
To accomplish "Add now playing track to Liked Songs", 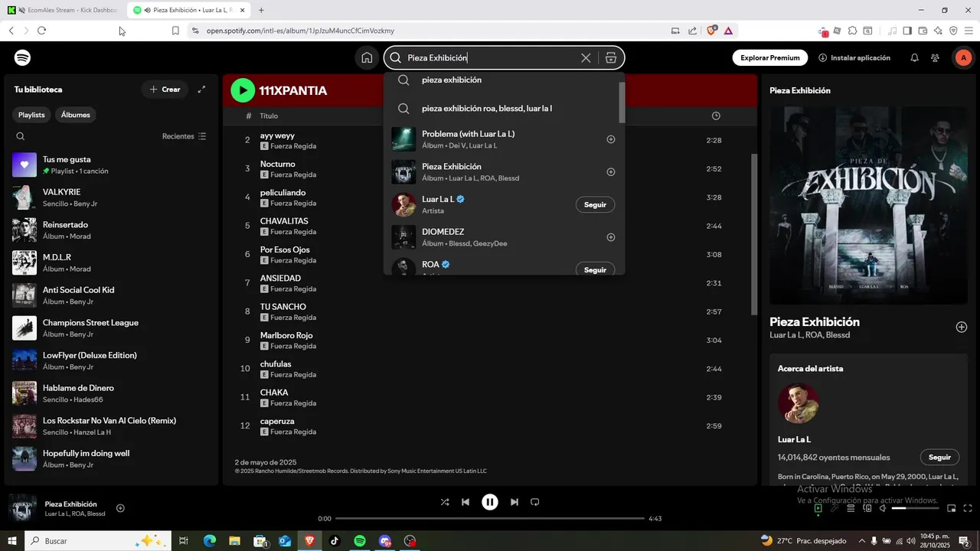I will tap(120, 508).
